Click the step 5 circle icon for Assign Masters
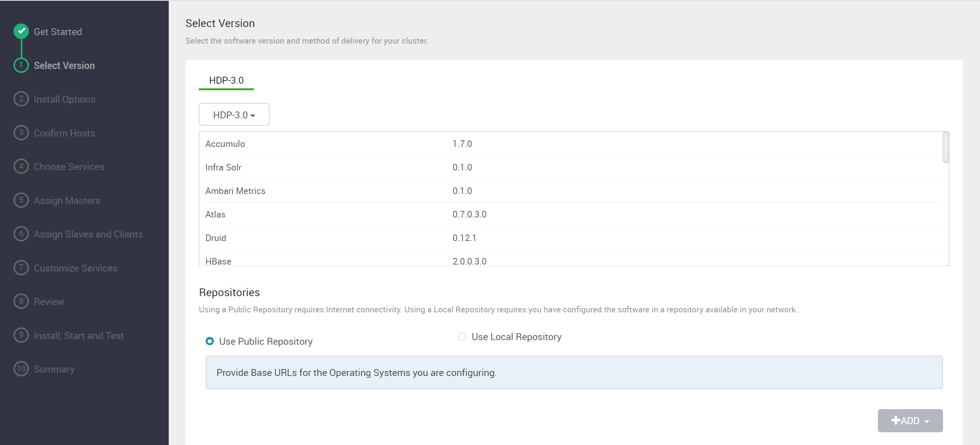The height and width of the screenshot is (445, 980). (x=21, y=200)
